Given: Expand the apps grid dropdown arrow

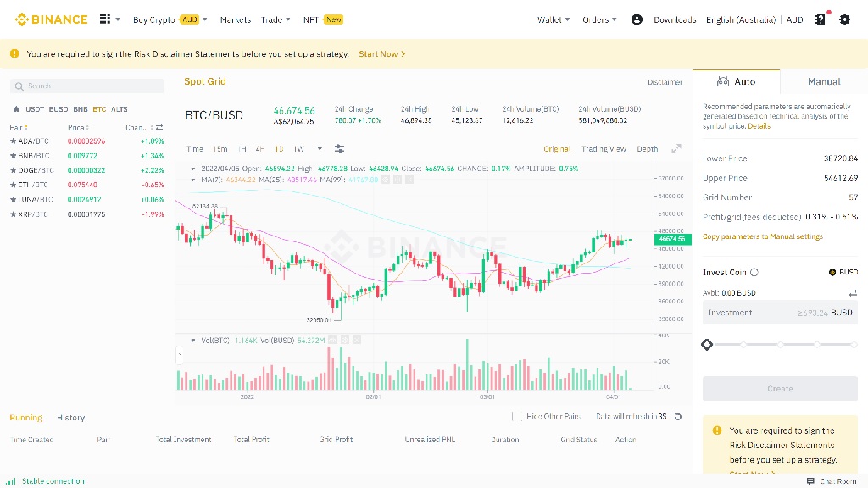Looking at the screenshot, I should (x=118, y=19).
